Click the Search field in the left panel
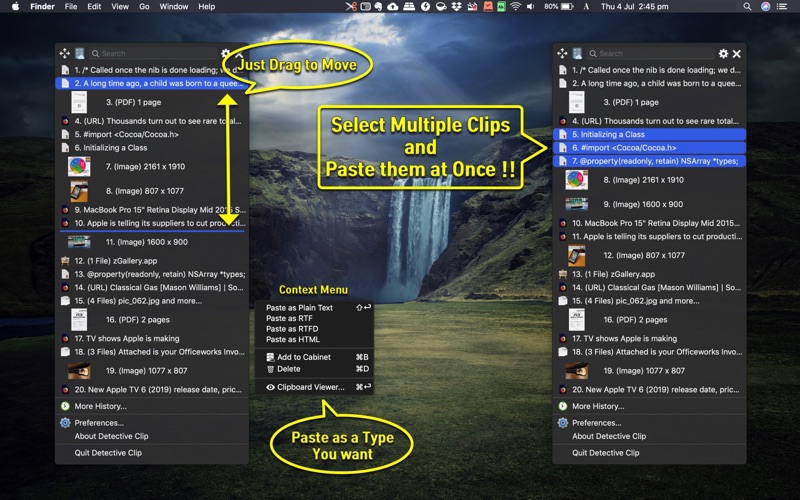Image resolution: width=800 pixels, height=500 pixels. pos(153,54)
